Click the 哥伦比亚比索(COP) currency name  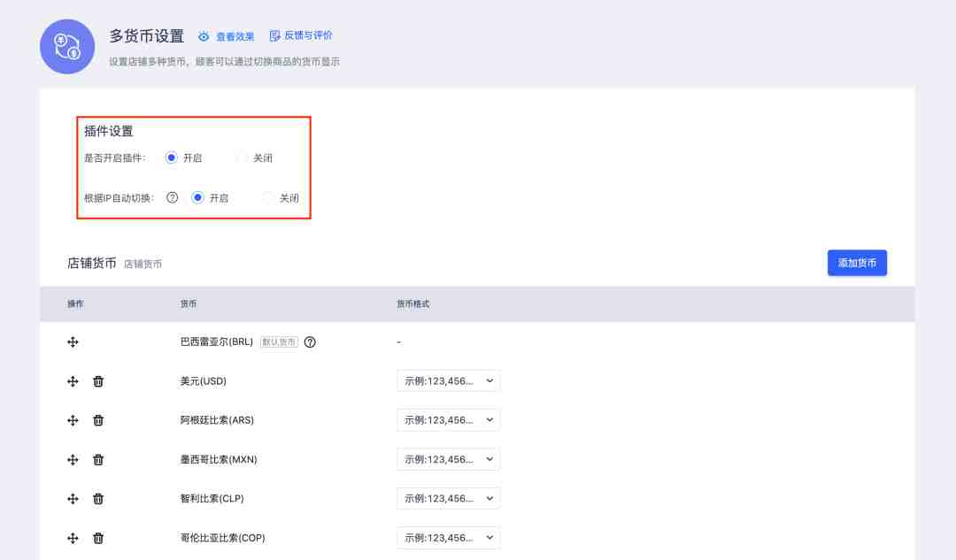pos(222,538)
